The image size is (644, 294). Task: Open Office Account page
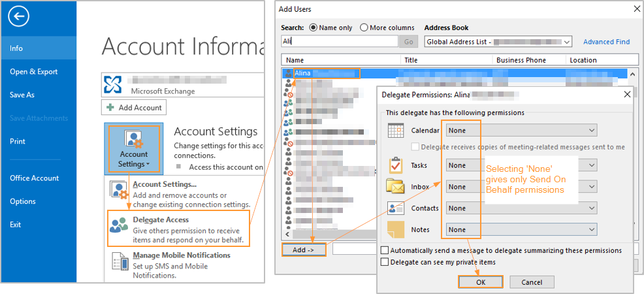[x=38, y=178]
